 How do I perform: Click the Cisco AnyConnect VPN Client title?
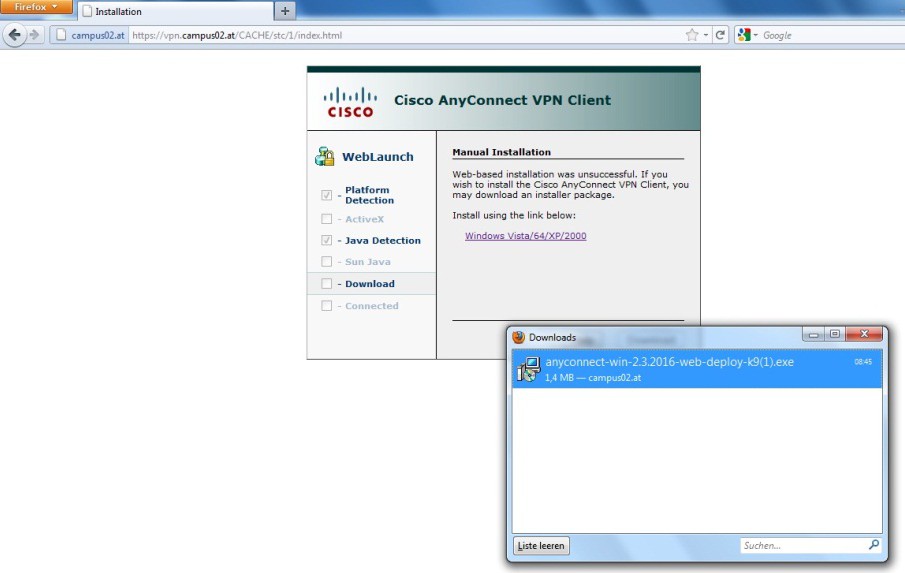pyautogui.click(x=502, y=100)
